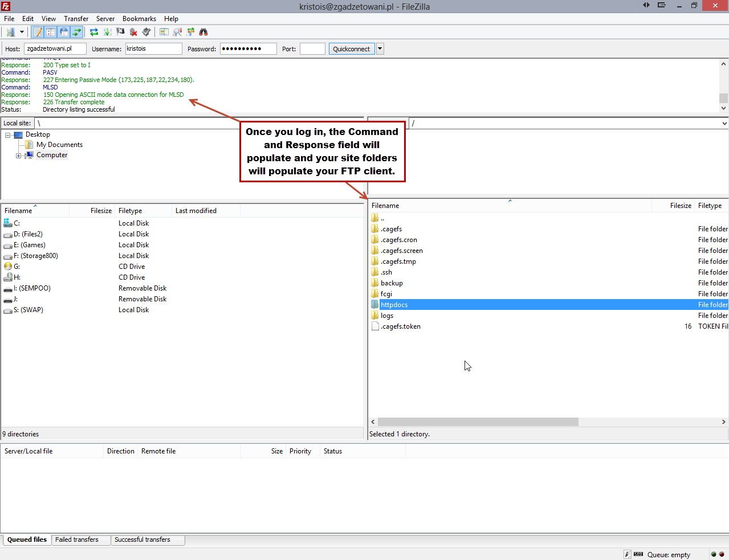Click the message log scroll-down arrow
Screen dimensions: 729x560
point(724,108)
